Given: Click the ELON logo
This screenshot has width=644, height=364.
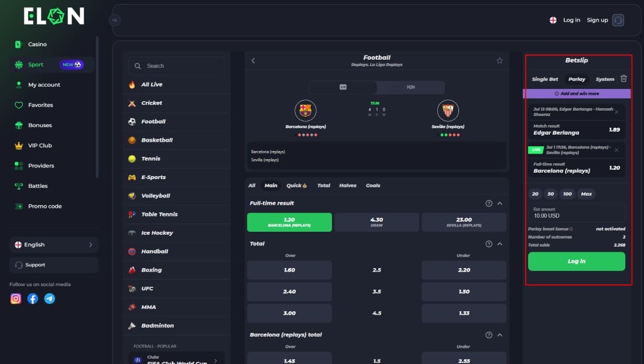Looking at the screenshot, I should (x=54, y=16).
